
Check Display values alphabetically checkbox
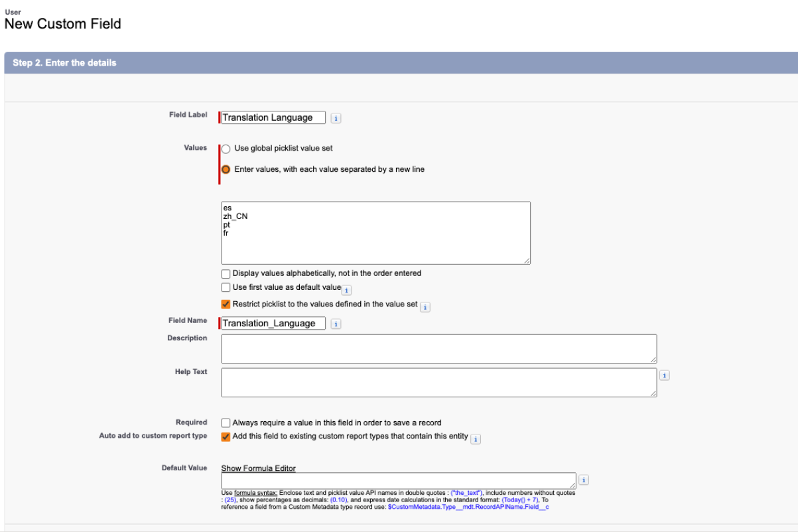pos(226,273)
